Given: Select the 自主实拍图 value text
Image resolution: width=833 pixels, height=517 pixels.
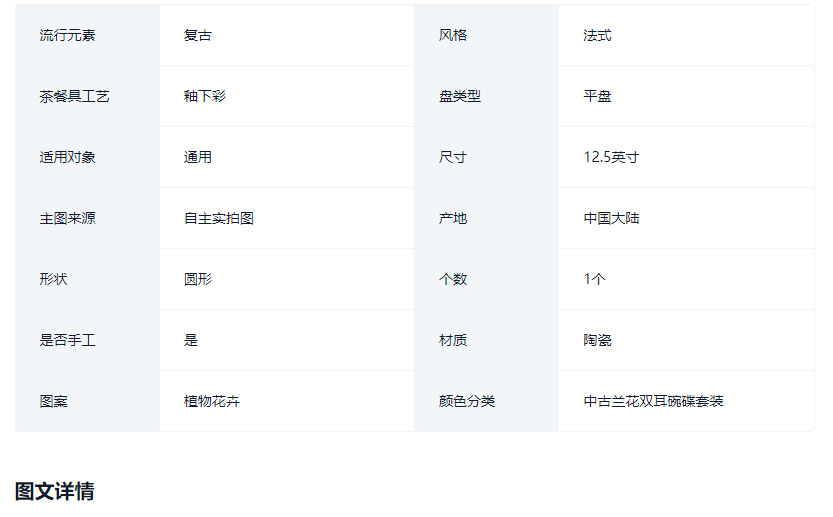Looking at the screenshot, I should tap(218, 219).
